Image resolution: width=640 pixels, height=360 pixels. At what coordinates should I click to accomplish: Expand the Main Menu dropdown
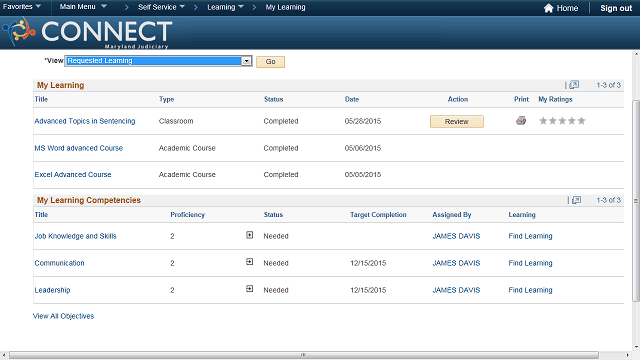pos(83,7)
